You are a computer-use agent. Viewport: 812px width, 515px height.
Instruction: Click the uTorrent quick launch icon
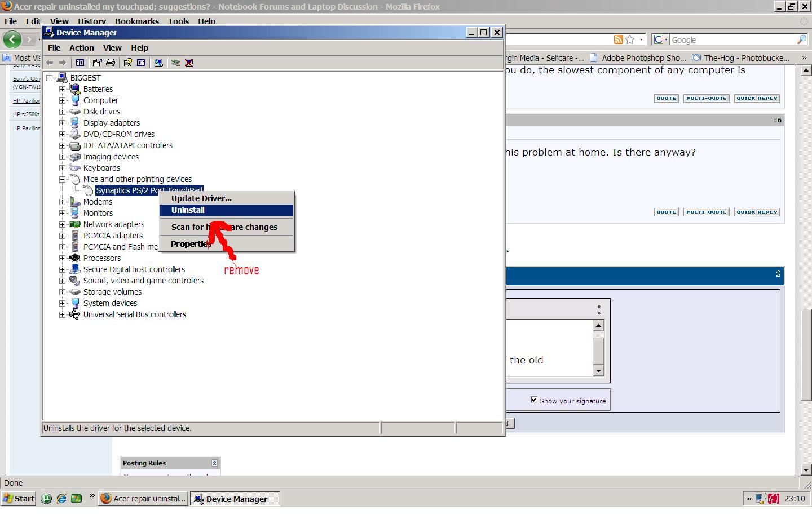46,499
